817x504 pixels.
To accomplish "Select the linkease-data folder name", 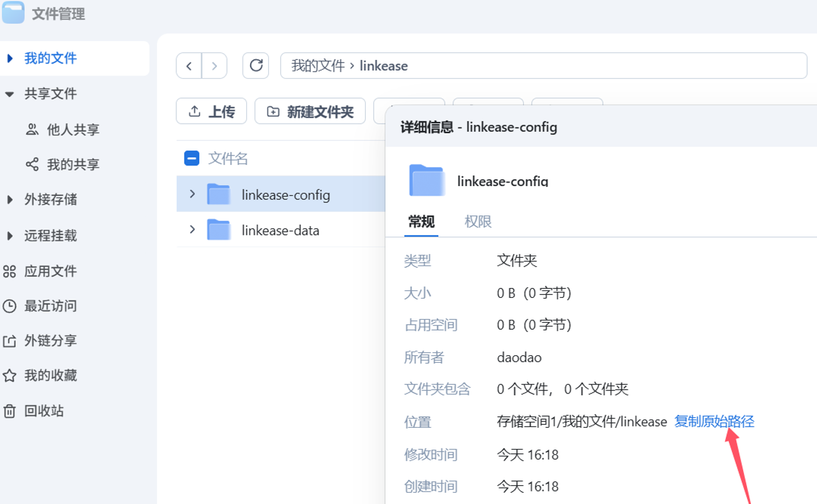I will (281, 230).
